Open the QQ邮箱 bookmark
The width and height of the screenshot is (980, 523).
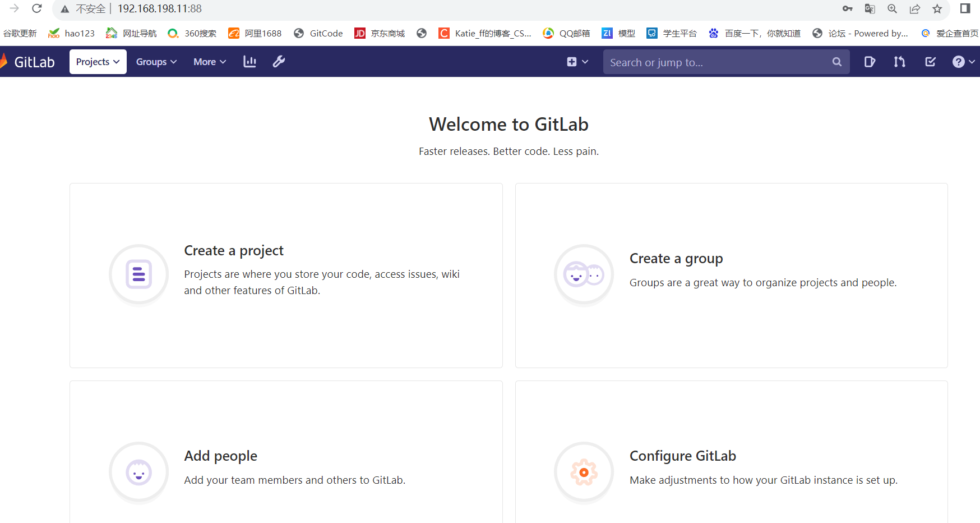(x=567, y=33)
